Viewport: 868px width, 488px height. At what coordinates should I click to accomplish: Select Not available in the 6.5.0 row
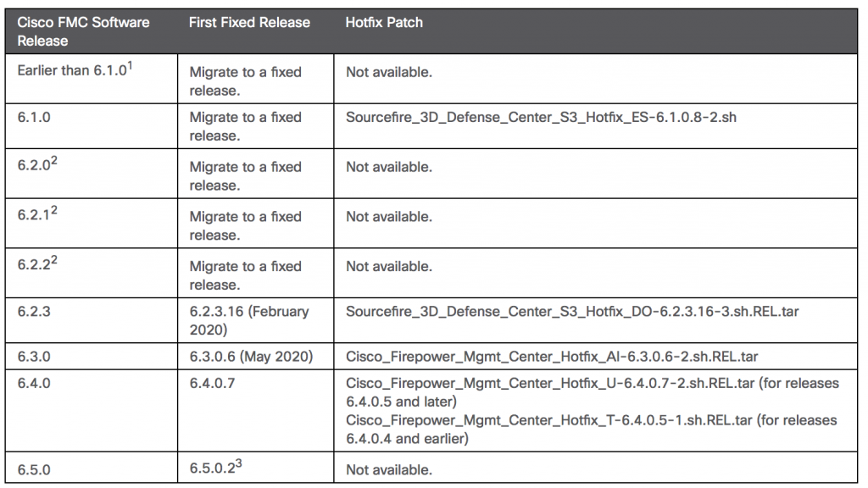click(x=389, y=469)
